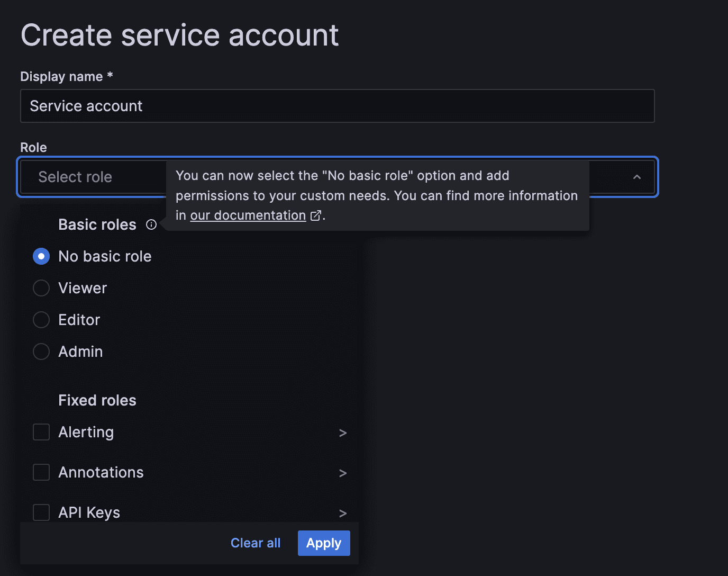Pick the Admin basic role
The height and width of the screenshot is (576, 728).
[x=41, y=352]
